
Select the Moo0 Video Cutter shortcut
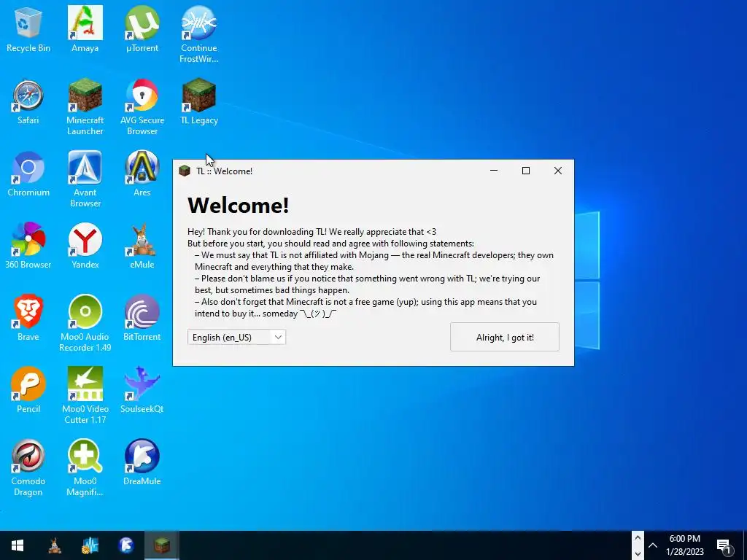pos(85,396)
